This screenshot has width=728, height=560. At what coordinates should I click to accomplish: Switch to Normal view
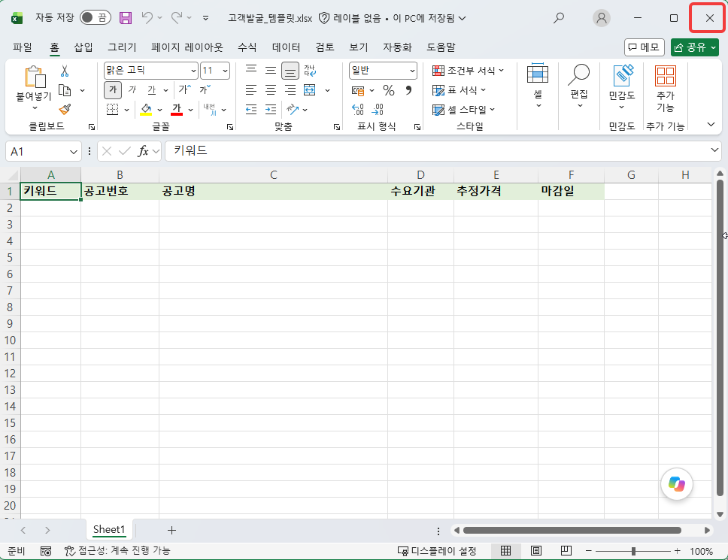(505, 551)
